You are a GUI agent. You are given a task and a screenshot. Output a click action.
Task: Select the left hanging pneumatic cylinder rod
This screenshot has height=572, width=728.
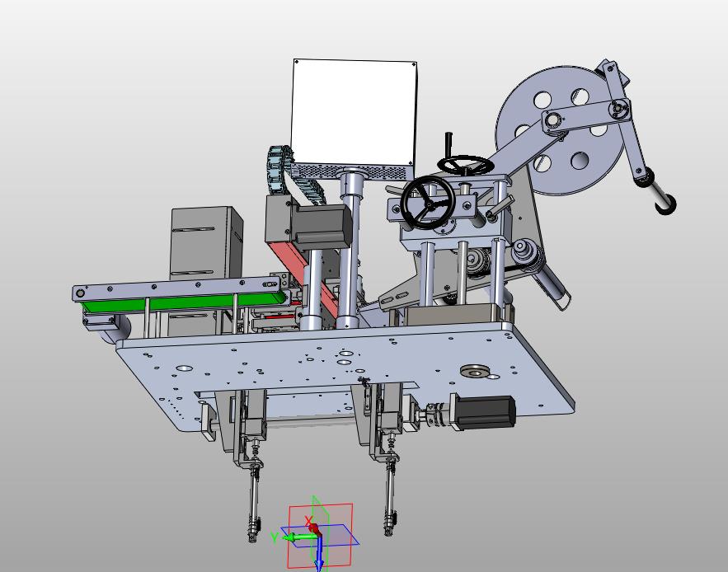pos(253,504)
